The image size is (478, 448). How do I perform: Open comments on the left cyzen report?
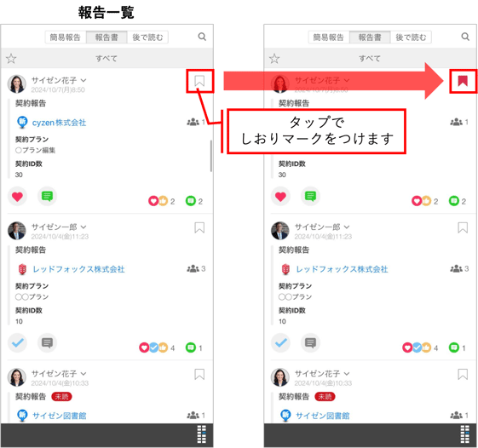(x=47, y=196)
